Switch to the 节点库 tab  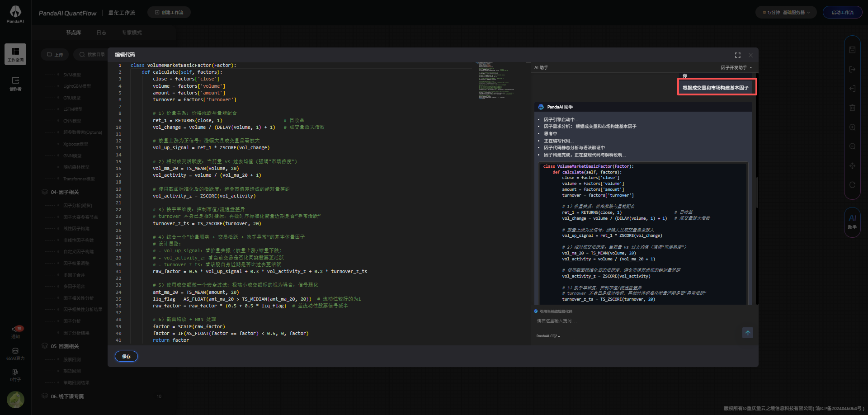(73, 33)
